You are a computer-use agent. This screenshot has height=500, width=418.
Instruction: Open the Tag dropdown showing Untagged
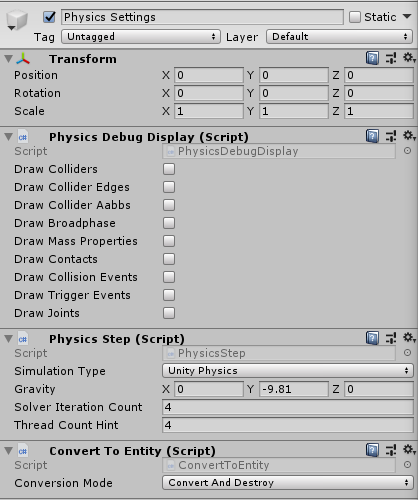(x=141, y=36)
